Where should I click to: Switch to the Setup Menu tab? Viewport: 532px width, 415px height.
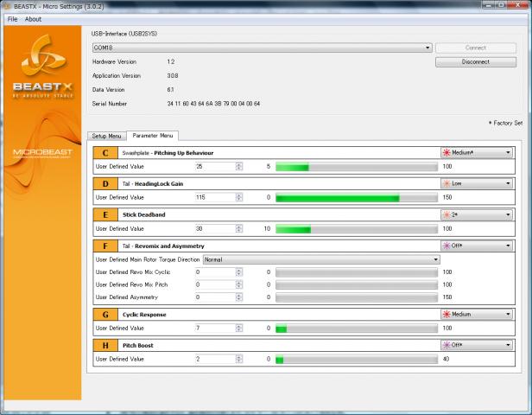106,136
